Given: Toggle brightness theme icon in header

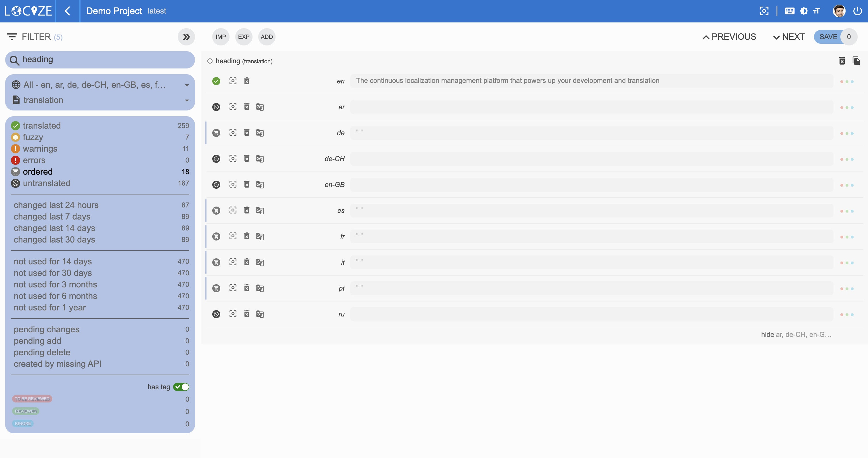Looking at the screenshot, I should 804,11.
